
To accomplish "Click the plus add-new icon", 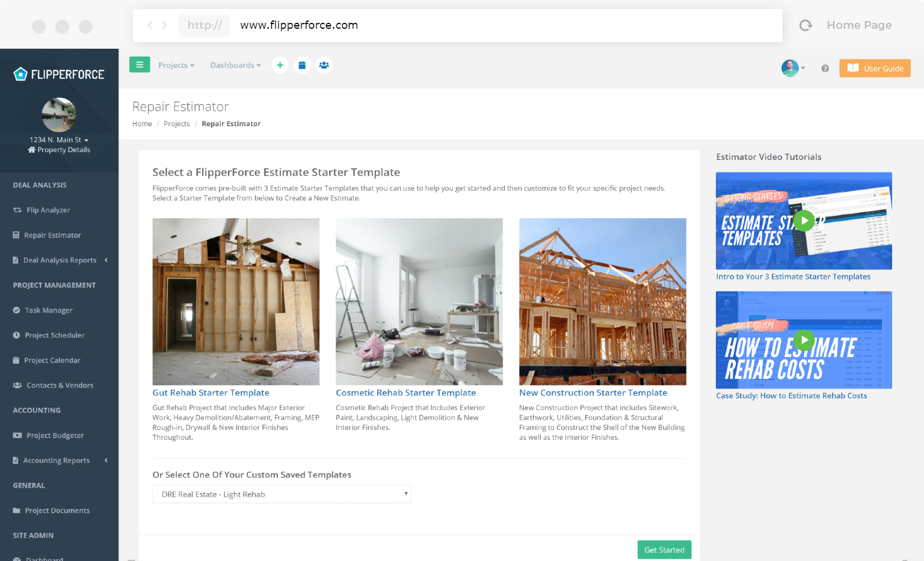I will pos(280,65).
